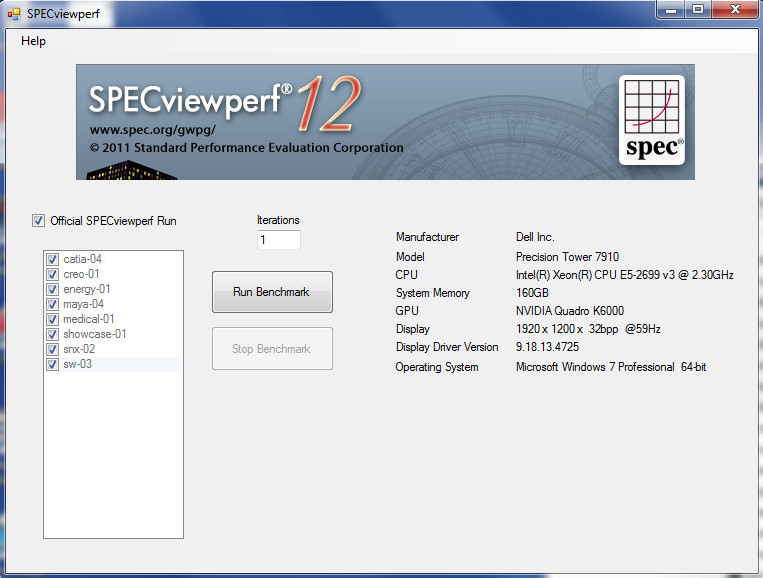Click the '9.18.13.4725' driver version value
Image resolution: width=763 pixels, height=578 pixels.
pyautogui.click(x=547, y=347)
